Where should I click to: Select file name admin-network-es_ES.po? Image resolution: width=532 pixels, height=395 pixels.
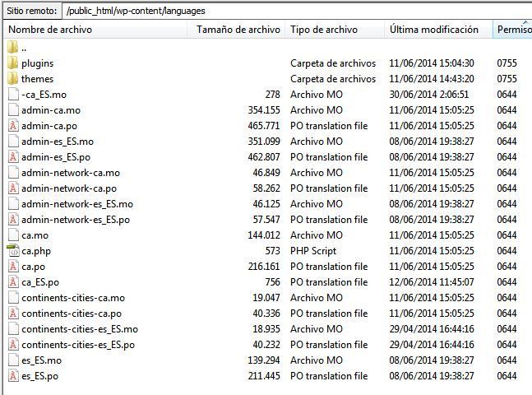76,220
